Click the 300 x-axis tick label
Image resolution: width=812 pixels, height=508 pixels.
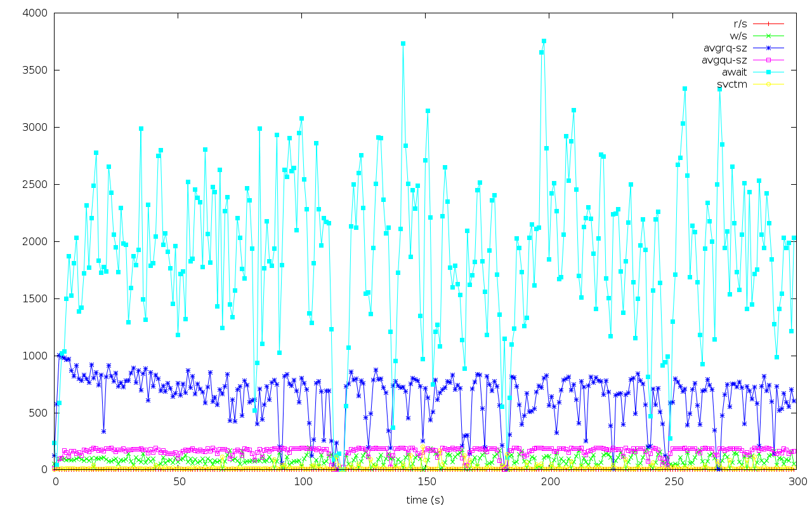(x=797, y=482)
